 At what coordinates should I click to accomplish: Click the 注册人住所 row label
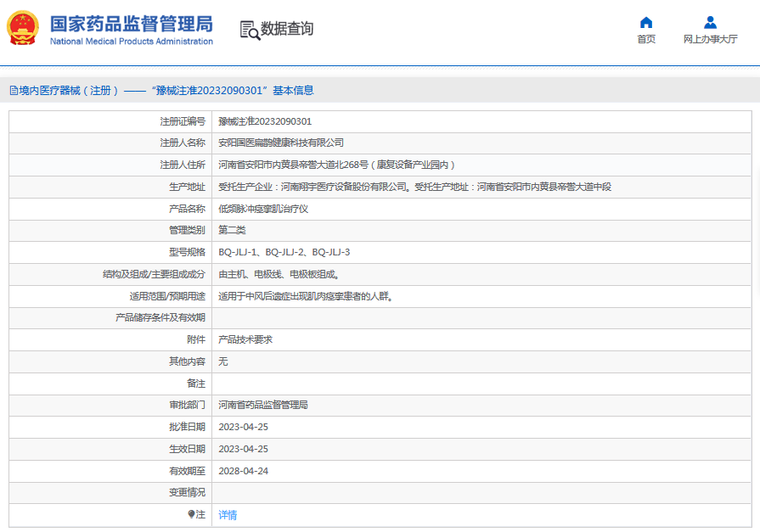click(x=183, y=165)
